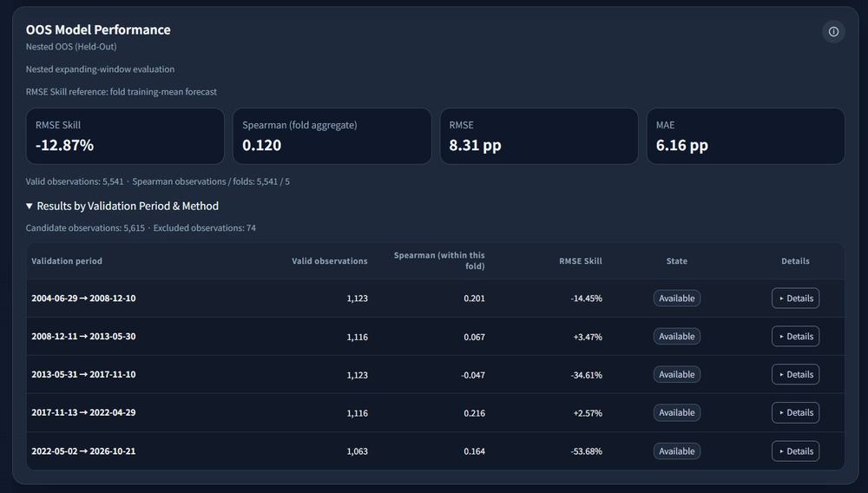
Task: Click valid observations 1,063 cell
Action: [357, 451]
